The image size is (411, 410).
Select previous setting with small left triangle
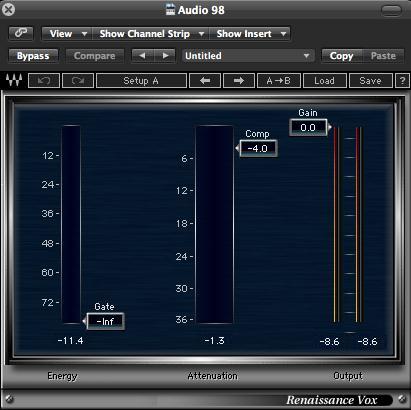[x=142, y=56]
